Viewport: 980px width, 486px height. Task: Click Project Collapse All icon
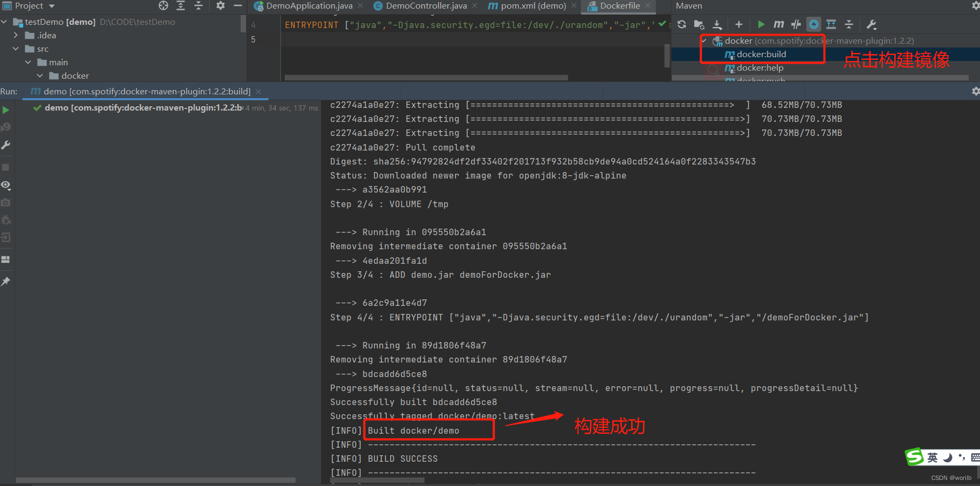pos(198,6)
